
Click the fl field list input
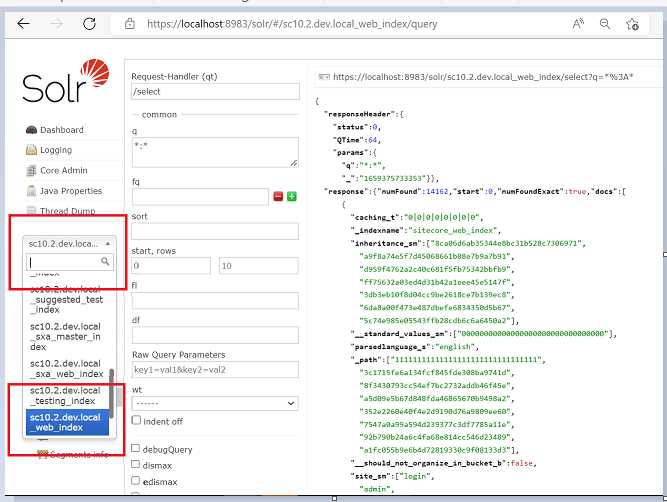[215, 300]
